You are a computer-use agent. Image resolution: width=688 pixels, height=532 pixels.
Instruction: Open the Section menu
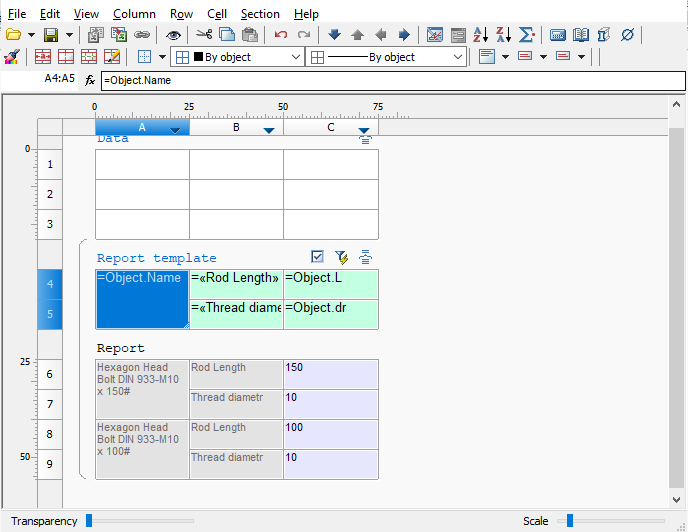pyautogui.click(x=260, y=14)
